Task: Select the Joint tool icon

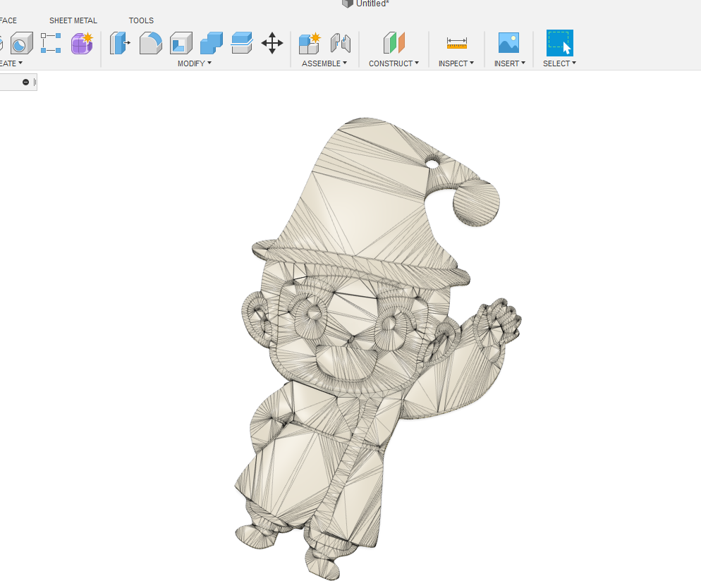Action: [341, 43]
